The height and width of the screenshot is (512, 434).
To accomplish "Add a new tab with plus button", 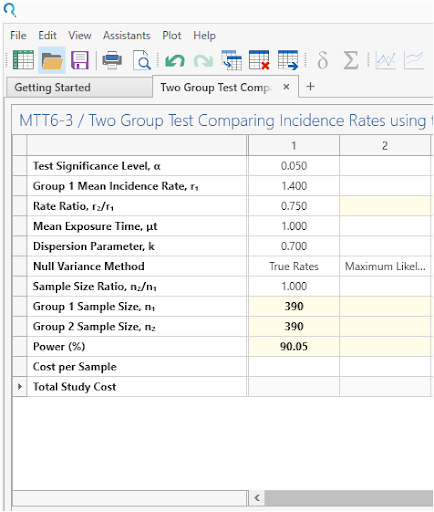I will tap(310, 87).
